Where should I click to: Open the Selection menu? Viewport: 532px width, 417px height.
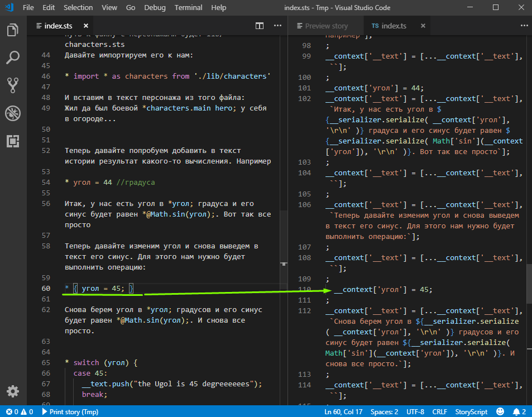click(x=78, y=8)
